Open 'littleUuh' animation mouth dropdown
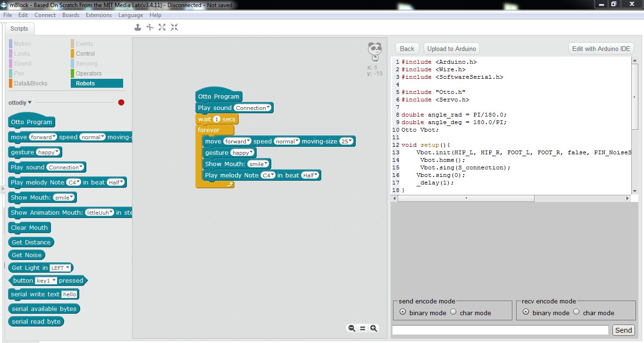 100,213
